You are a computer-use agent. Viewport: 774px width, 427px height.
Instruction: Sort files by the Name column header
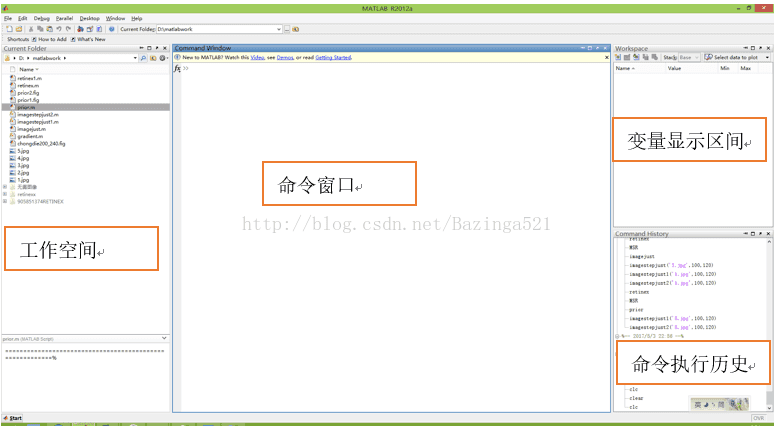tap(29, 70)
